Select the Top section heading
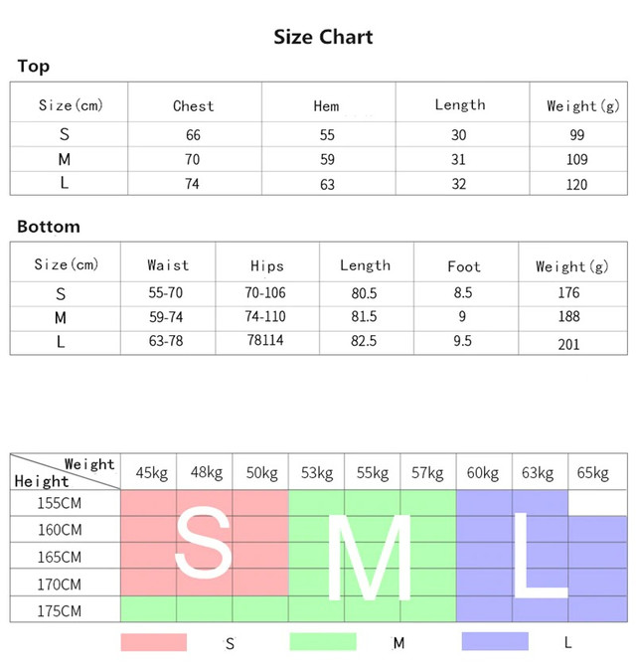The height and width of the screenshot is (672, 636). tap(34, 67)
